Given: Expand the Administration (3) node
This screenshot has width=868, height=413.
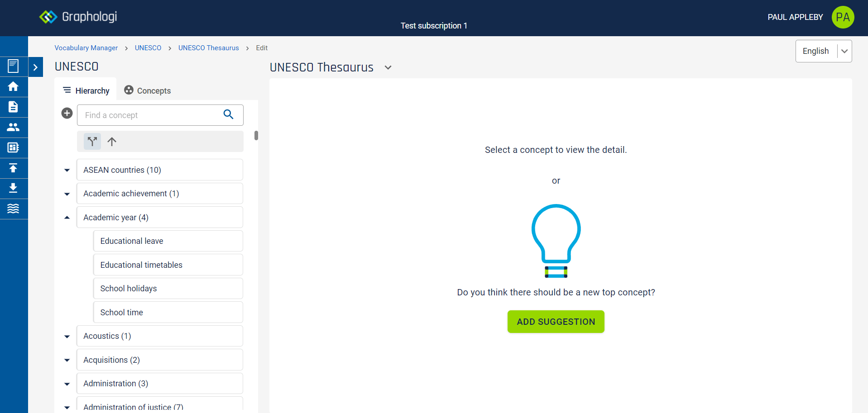Looking at the screenshot, I should [x=67, y=384].
